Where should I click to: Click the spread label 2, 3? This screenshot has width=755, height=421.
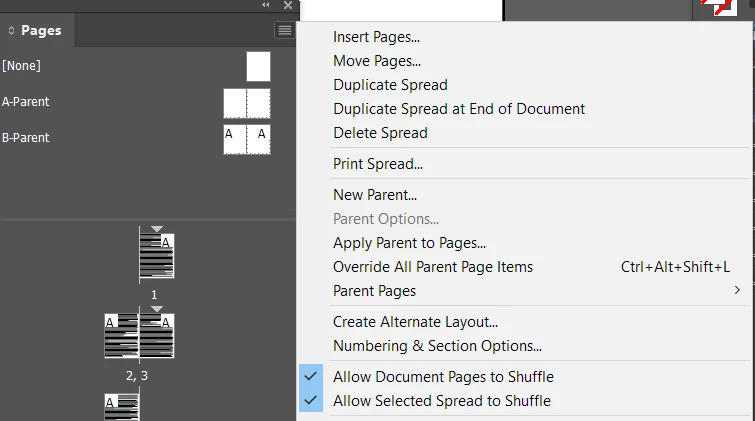(137, 376)
